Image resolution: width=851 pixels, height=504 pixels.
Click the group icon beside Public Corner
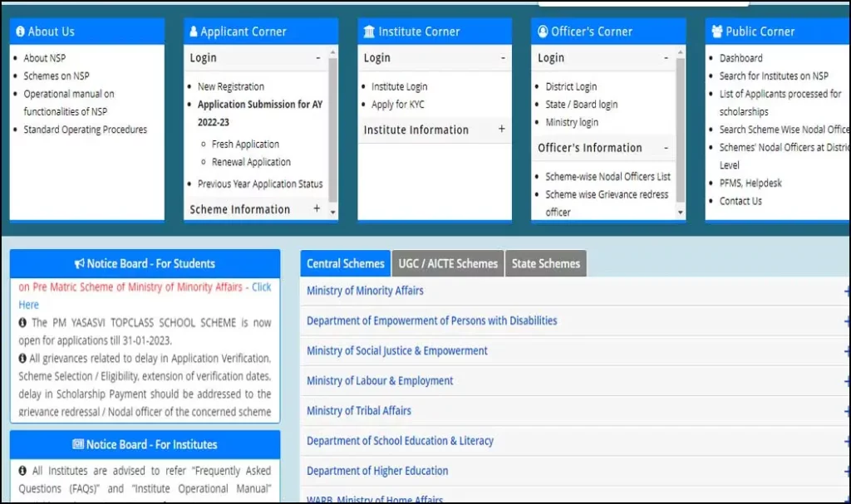click(x=716, y=32)
